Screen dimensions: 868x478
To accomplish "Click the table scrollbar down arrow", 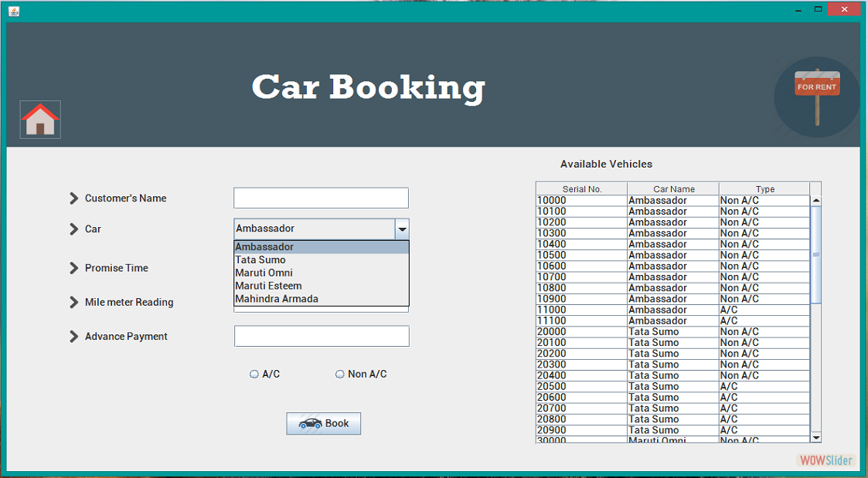I will click(816, 438).
